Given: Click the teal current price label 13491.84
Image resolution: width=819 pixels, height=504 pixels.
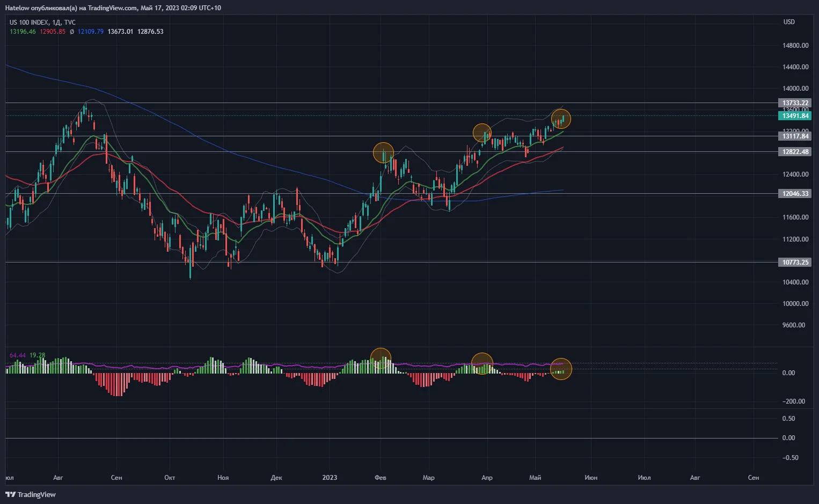Looking at the screenshot, I should tap(795, 116).
